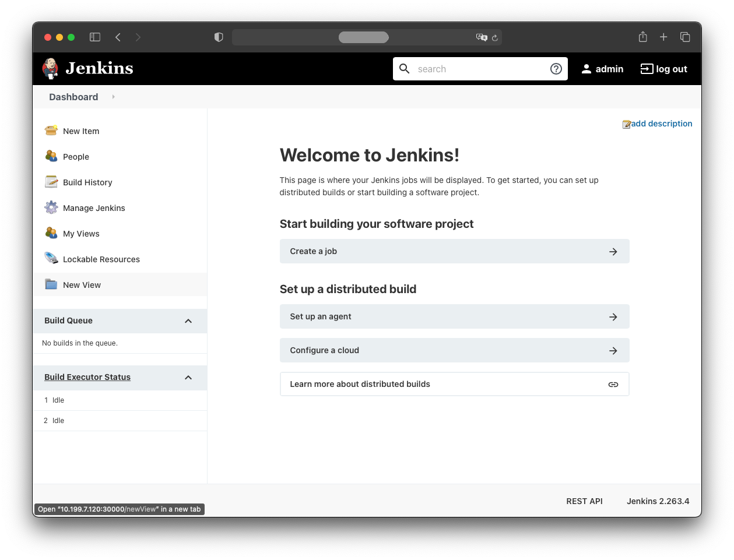Expand the Dashboard breadcrumb chevron

[x=113, y=97]
